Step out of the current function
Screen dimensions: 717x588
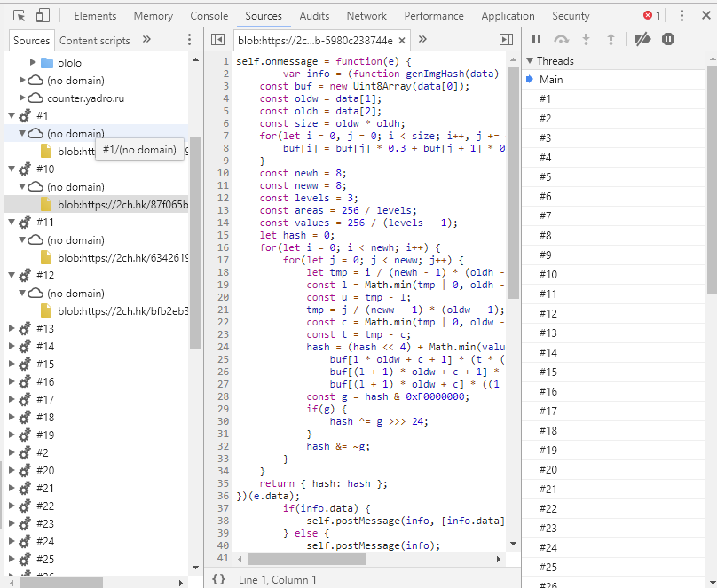pos(612,40)
